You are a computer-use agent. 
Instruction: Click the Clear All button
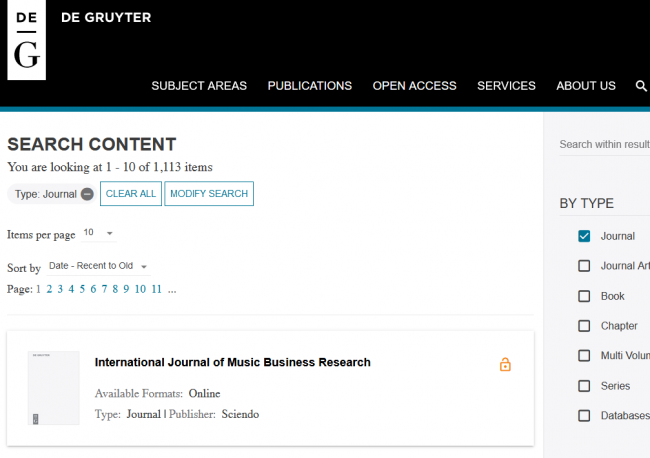click(131, 194)
